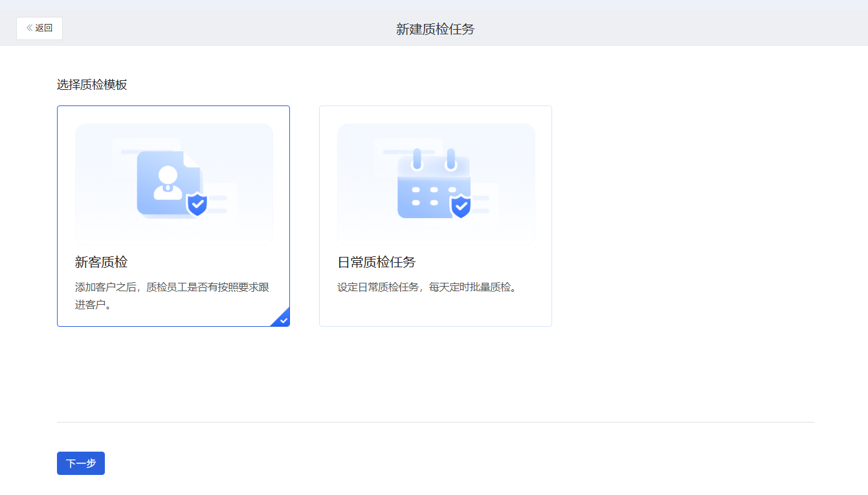Select the 日常质检任务 calendar illustration
Screen dimensions: 868x495
pyautogui.click(x=436, y=184)
